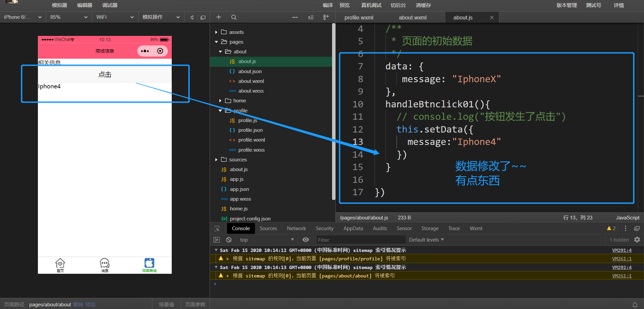Click the undock devtools window icon
The height and width of the screenshot is (309, 644).
[x=637, y=228]
